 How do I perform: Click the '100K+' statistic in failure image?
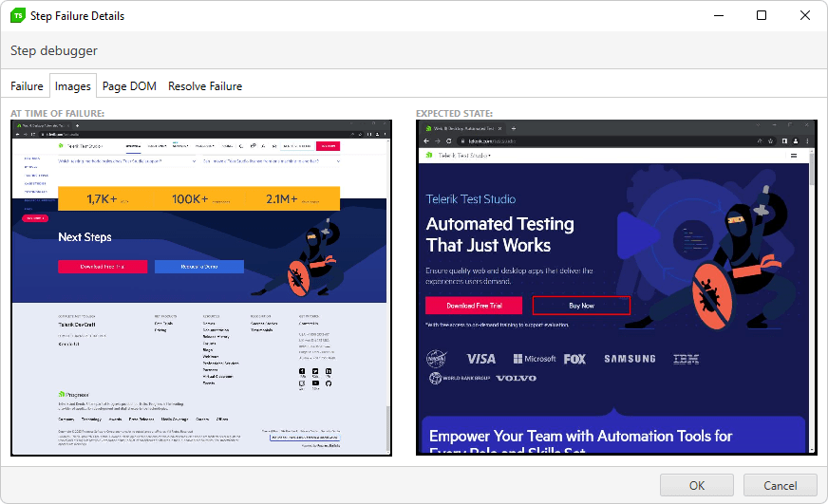[x=190, y=199]
